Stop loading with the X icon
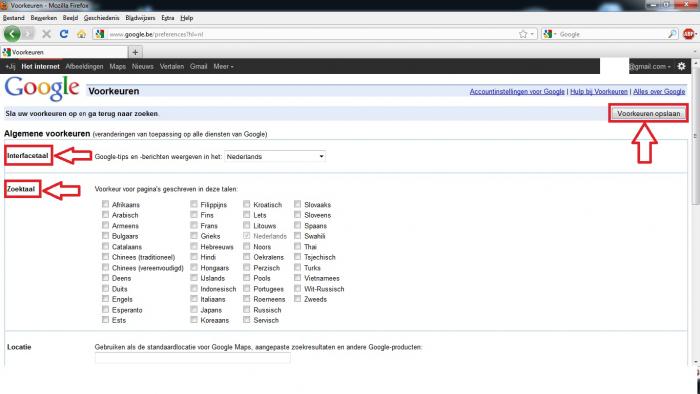The height and width of the screenshot is (394, 700). (46, 34)
